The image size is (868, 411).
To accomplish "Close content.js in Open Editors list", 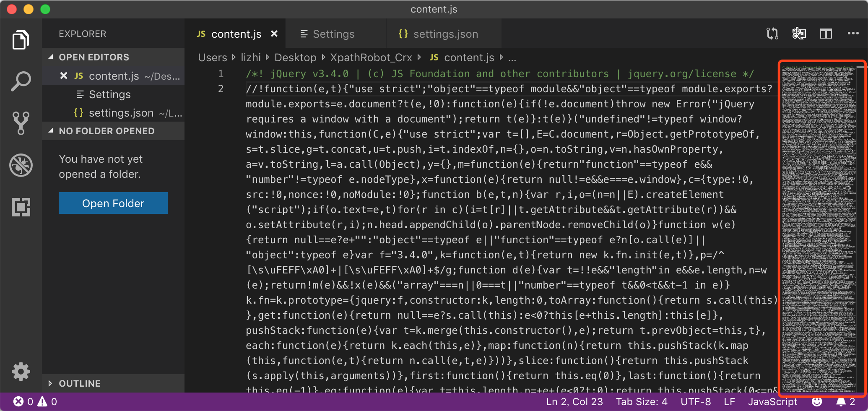I will click(x=64, y=75).
